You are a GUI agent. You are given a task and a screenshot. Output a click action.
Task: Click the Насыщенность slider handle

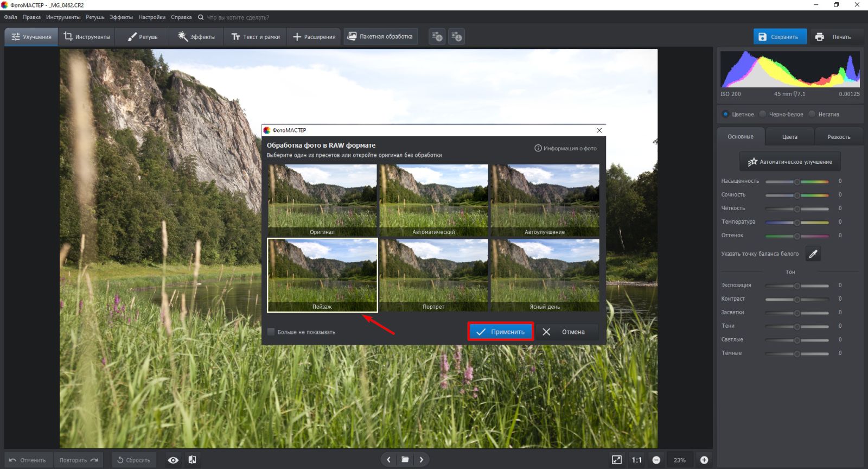(797, 181)
